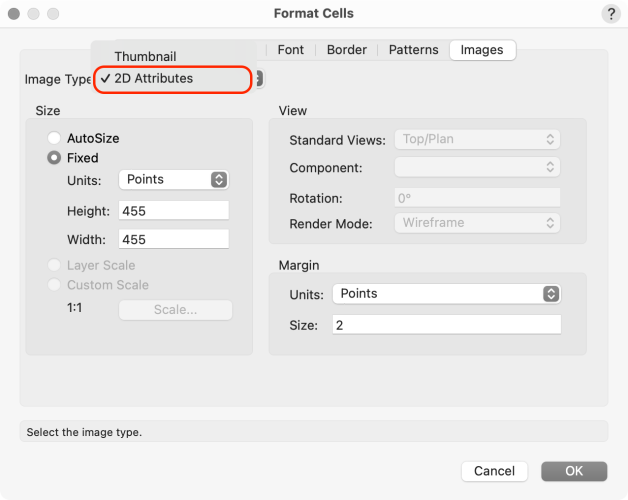Click the red close window button
Image resolution: width=628 pixels, height=500 pixels.
tap(14, 14)
